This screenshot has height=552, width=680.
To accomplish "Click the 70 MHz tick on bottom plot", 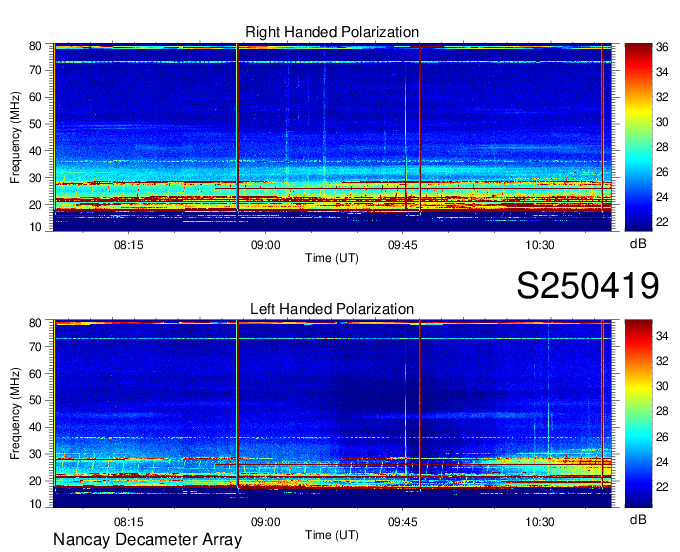I will click(x=35, y=346).
